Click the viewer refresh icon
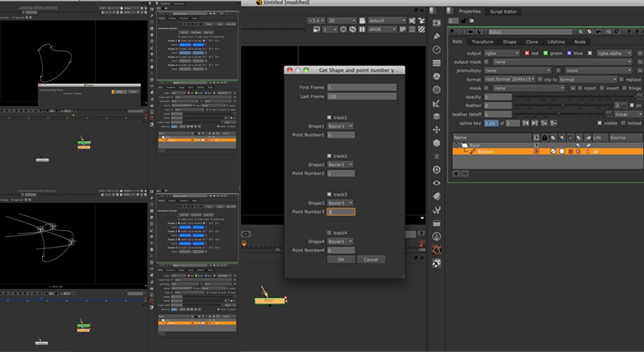Viewport: 644px width, 352px height. (x=353, y=30)
